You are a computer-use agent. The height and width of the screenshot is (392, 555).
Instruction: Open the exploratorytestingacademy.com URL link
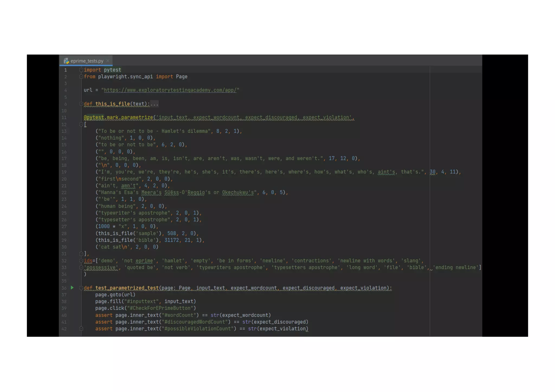[170, 90]
